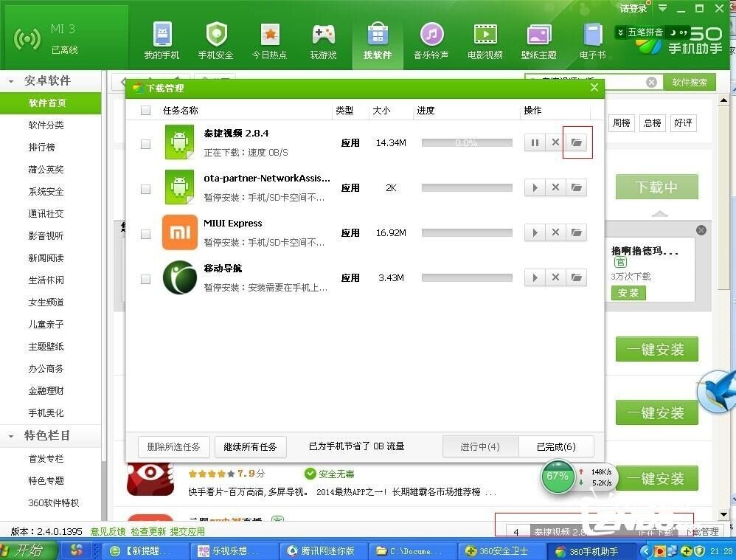The image size is (736, 560).
Task: Open 360安全卫士 in the taskbar
Action: pos(502,551)
